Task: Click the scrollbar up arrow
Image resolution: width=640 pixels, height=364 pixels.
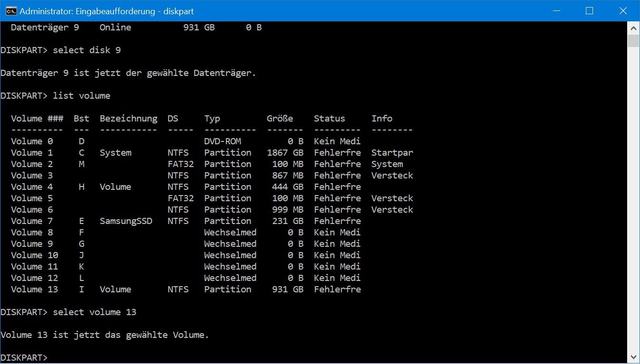Action: (x=633, y=28)
